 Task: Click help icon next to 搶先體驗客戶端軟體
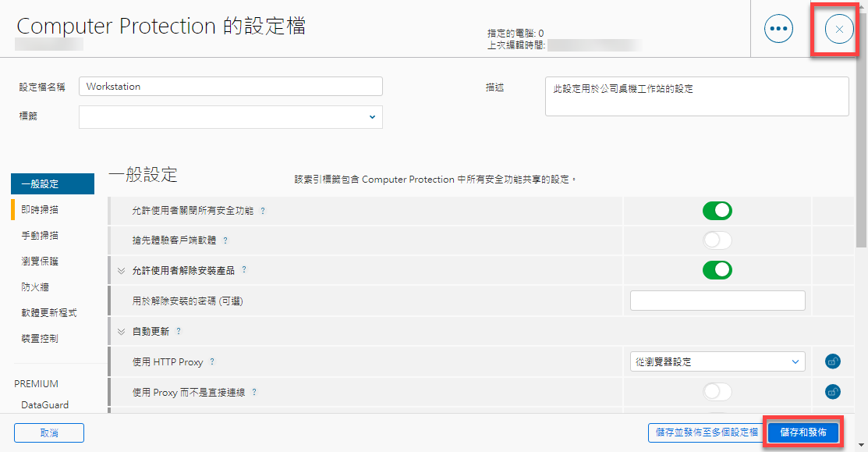(x=225, y=240)
